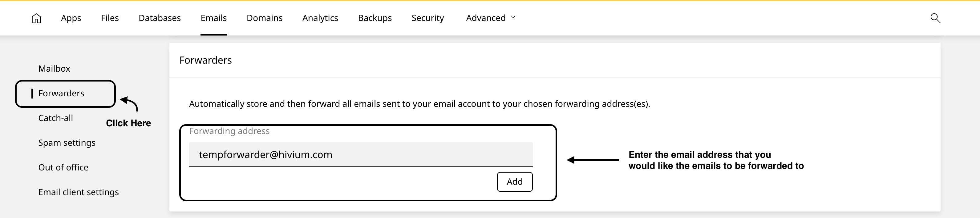Screen dimensions: 980x218
Task: Select Mailbox in the sidebar
Action: pos(54,69)
